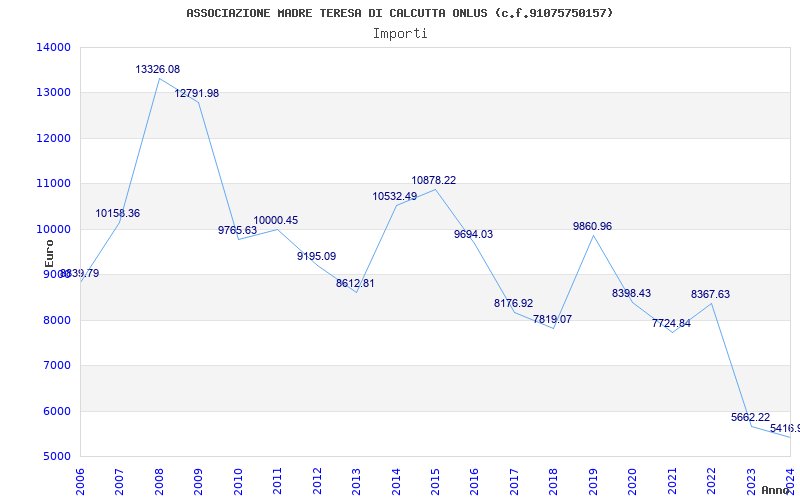Click the 2006 x-axis year label
Viewport: 800px width, 500px height.
[x=80, y=482]
